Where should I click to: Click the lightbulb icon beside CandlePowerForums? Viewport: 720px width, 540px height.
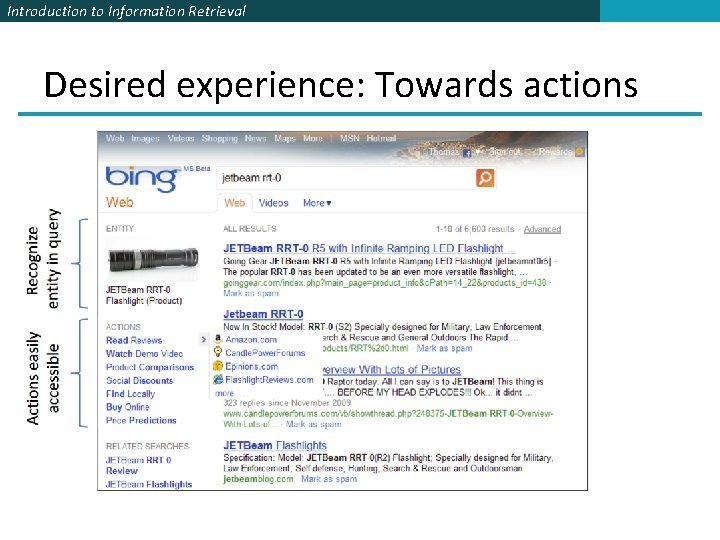tap(218, 352)
